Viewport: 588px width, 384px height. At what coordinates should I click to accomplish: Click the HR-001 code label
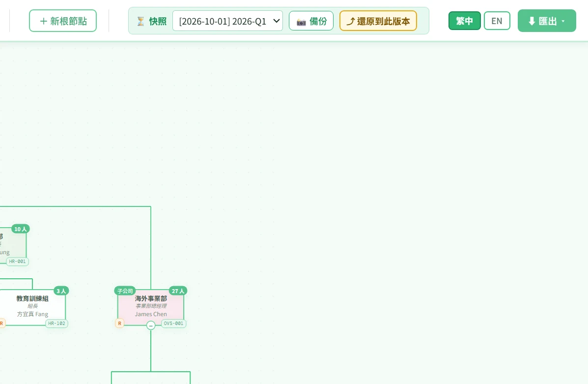pos(17,261)
